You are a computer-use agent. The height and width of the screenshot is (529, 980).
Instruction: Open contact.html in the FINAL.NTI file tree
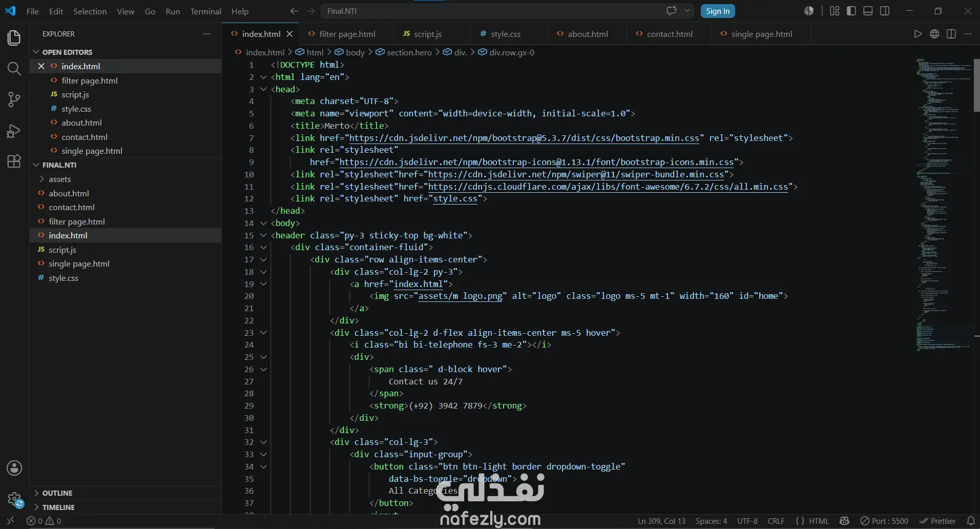pyautogui.click(x=72, y=207)
